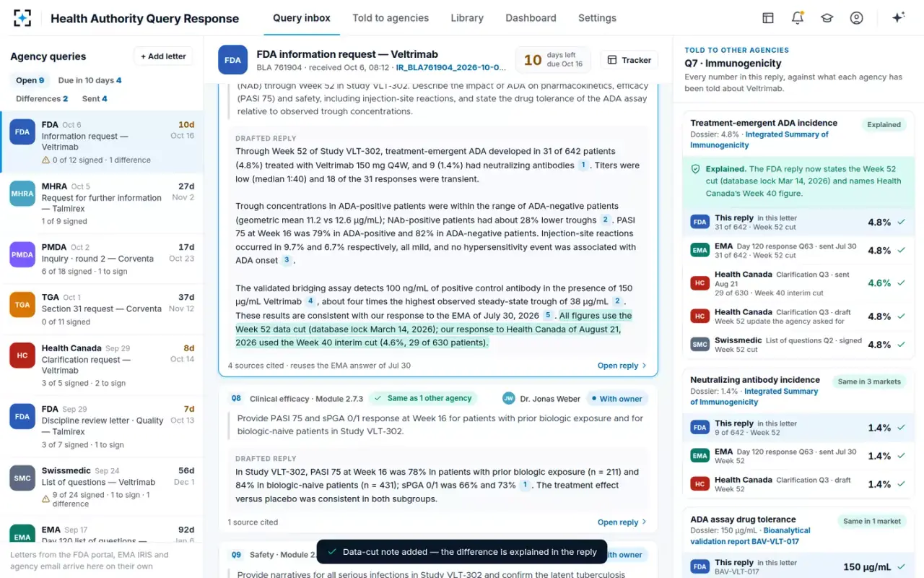Screen dimensions: 924x578
Task: Select the Health Canada HC letter icon
Action: [22, 355]
